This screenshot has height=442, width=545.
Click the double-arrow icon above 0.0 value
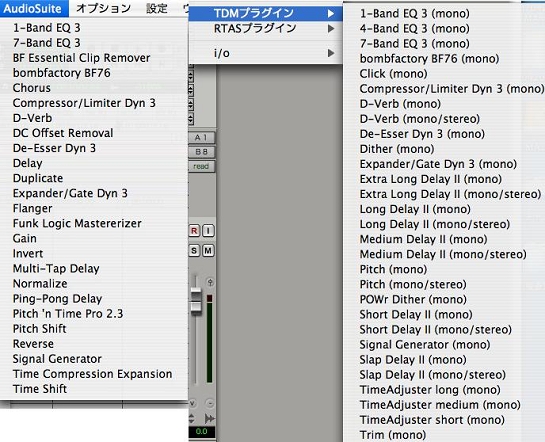click(x=209, y=418)
